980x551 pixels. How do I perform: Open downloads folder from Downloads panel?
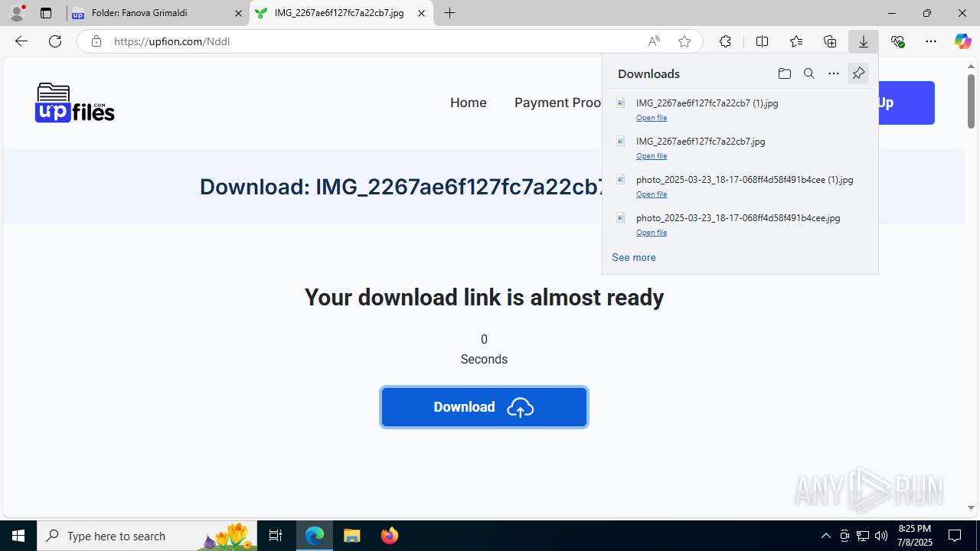(784, 73)
